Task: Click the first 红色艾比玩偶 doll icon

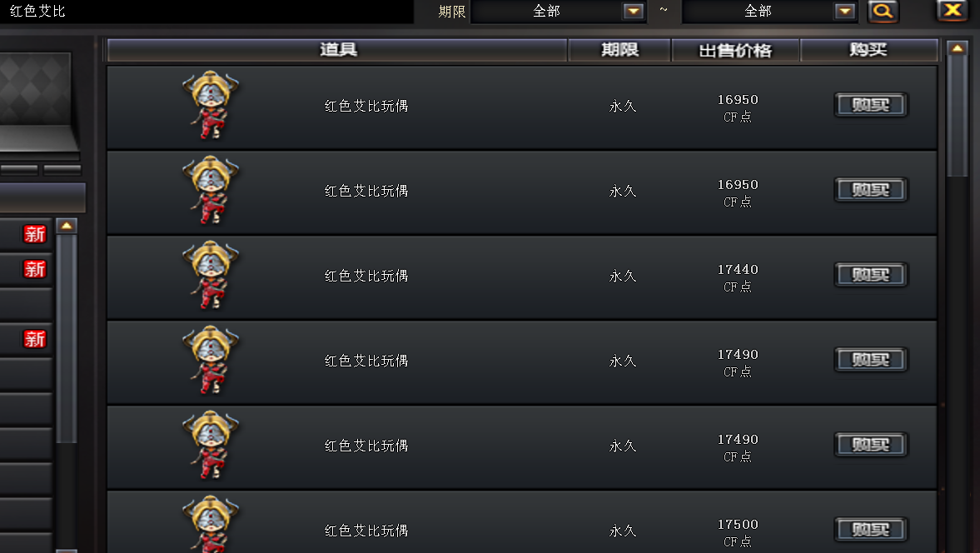Action: pyautogui.click(x=211, y=105)
